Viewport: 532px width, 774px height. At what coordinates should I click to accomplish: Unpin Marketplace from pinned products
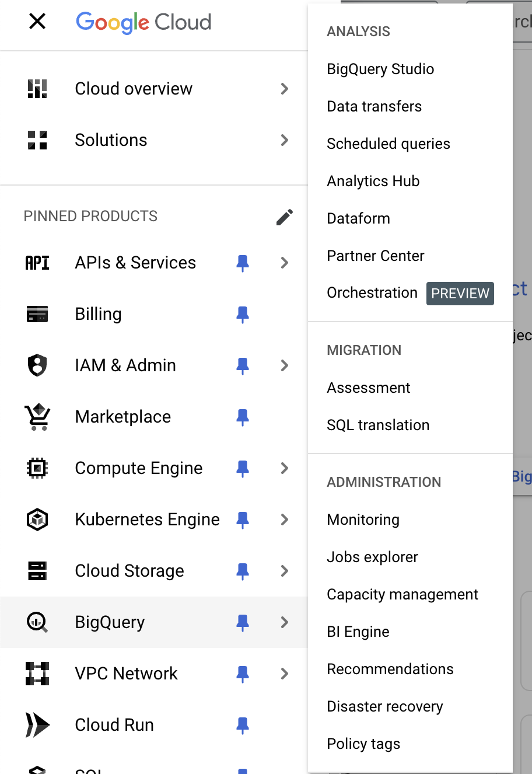coord(243,417)
